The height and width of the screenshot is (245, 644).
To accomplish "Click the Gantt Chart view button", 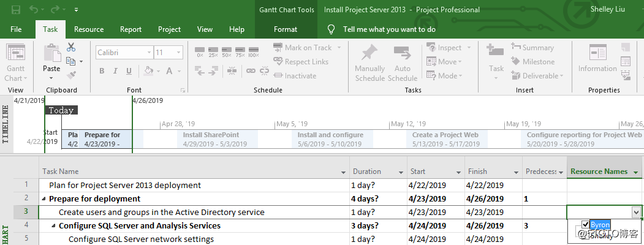I will [x=16, y=62].
